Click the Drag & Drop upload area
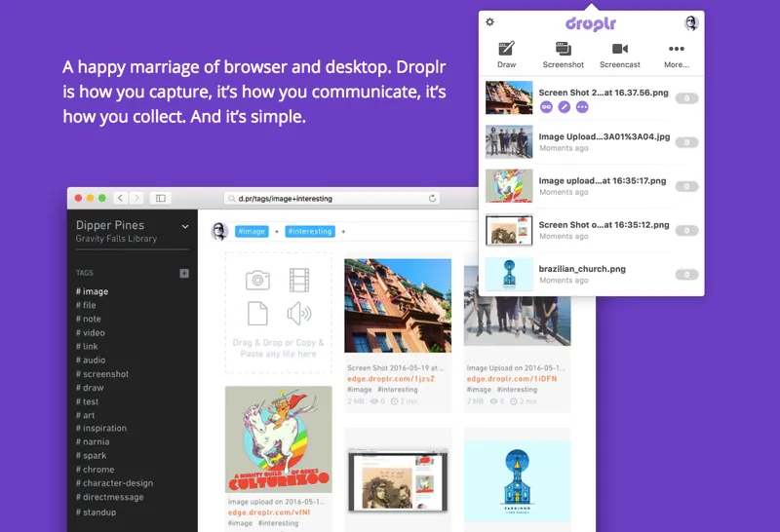Viewport: 780px width, 532px height. tap(278, 313)
